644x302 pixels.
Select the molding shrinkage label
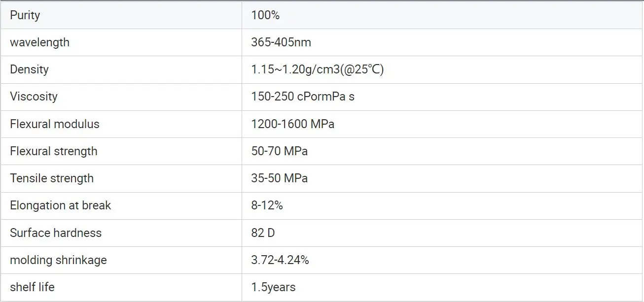[x=58, y=260]
